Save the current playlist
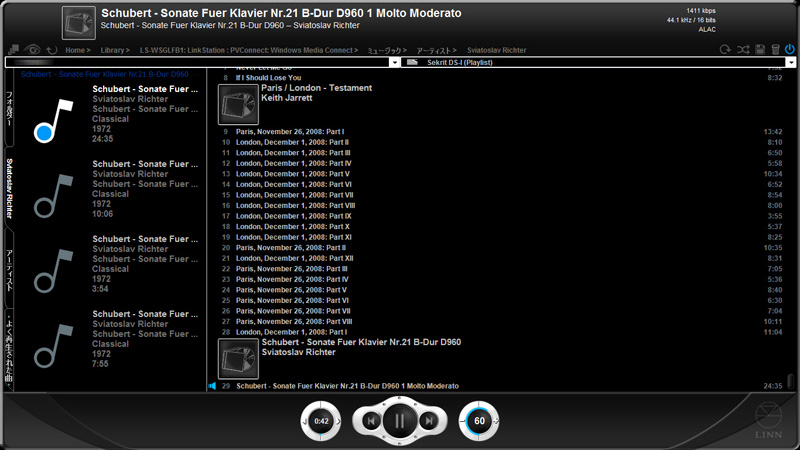This screenshot has height=450, width=800. click(x=759, y=49)
